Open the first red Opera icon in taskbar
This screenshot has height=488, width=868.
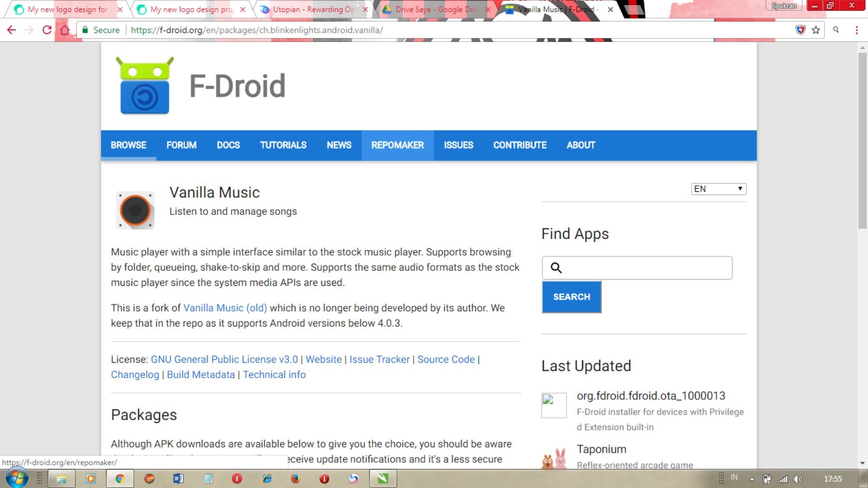237,479
